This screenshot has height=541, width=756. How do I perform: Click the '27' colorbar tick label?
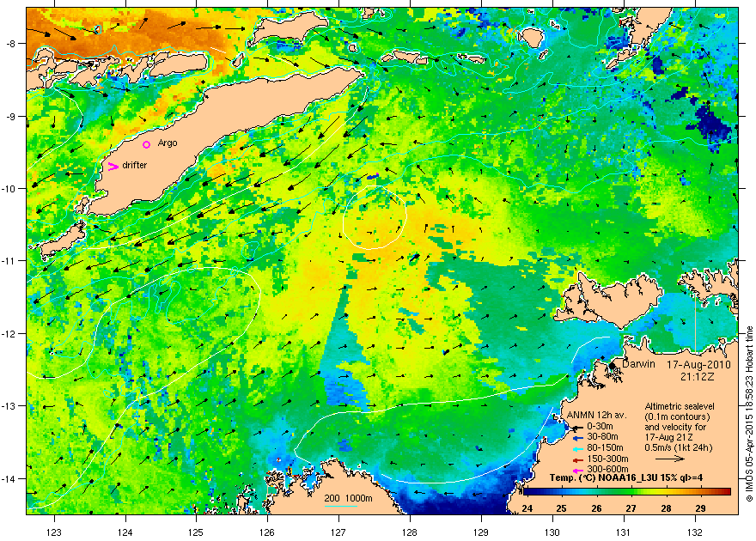(x=631, y=508)
